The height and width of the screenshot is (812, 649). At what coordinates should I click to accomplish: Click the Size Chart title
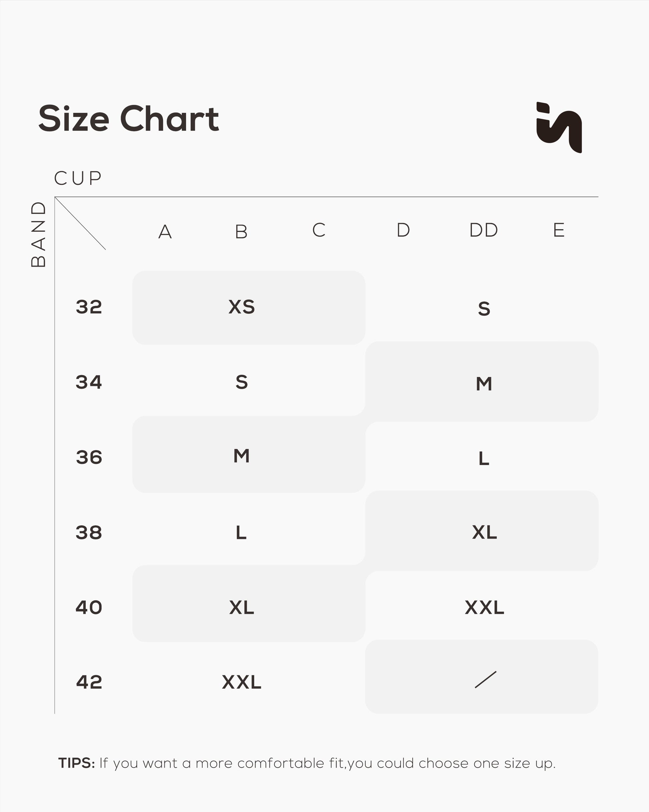point(128,119)
